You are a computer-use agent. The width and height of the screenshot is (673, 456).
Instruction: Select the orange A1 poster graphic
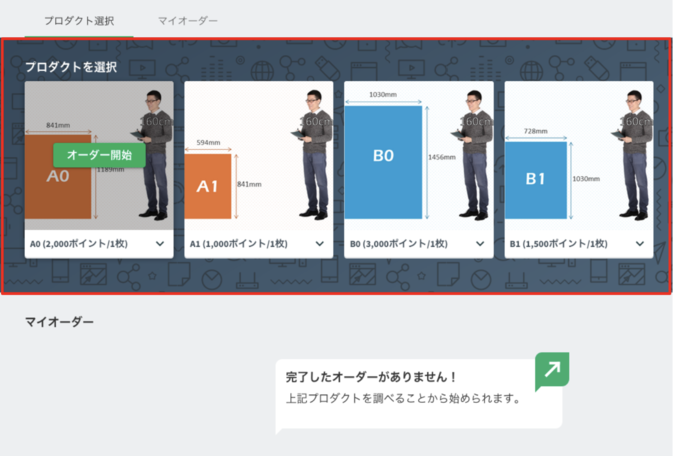207,186
